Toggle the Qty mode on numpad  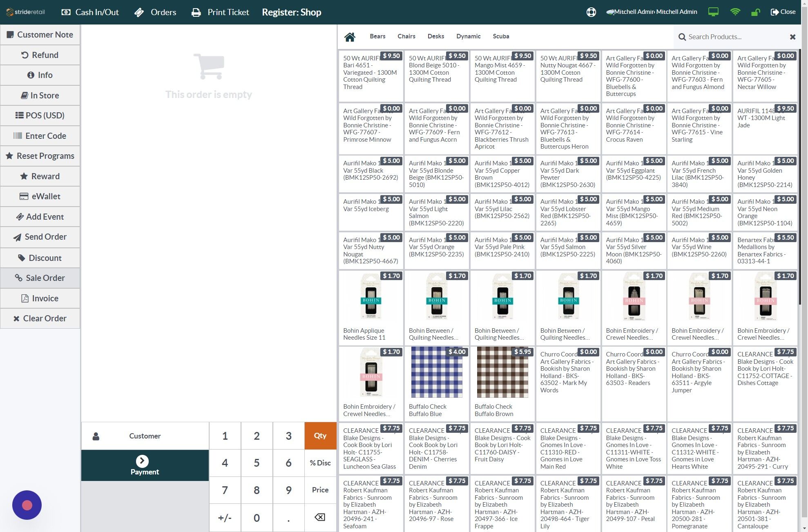[x=320, y=436]
